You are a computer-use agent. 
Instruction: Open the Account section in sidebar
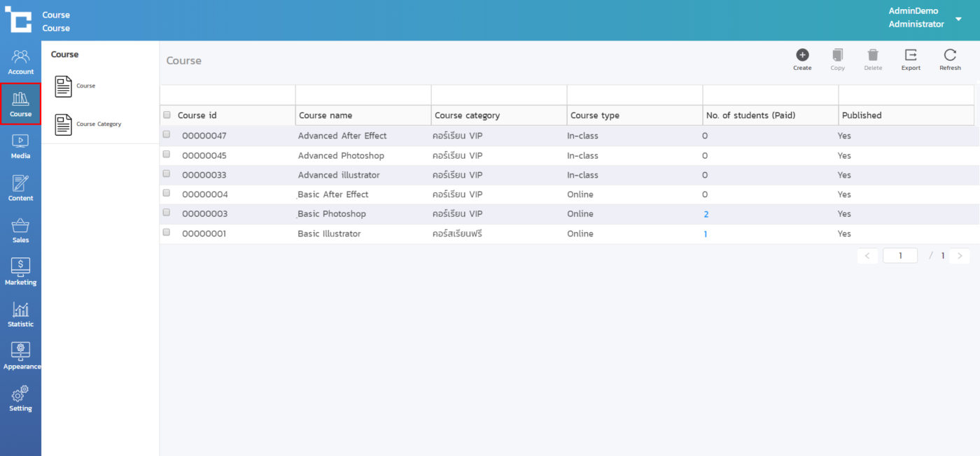(20, 62)
